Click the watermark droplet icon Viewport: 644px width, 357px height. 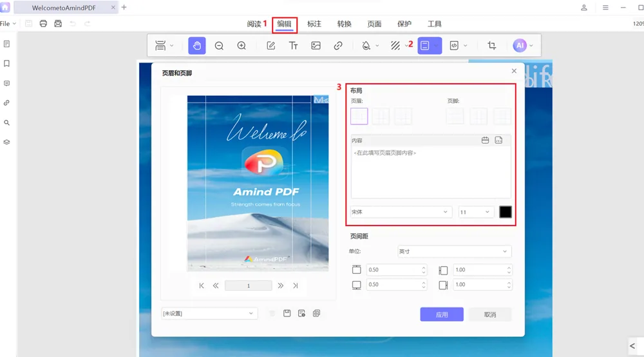click(x=366, y=46)
